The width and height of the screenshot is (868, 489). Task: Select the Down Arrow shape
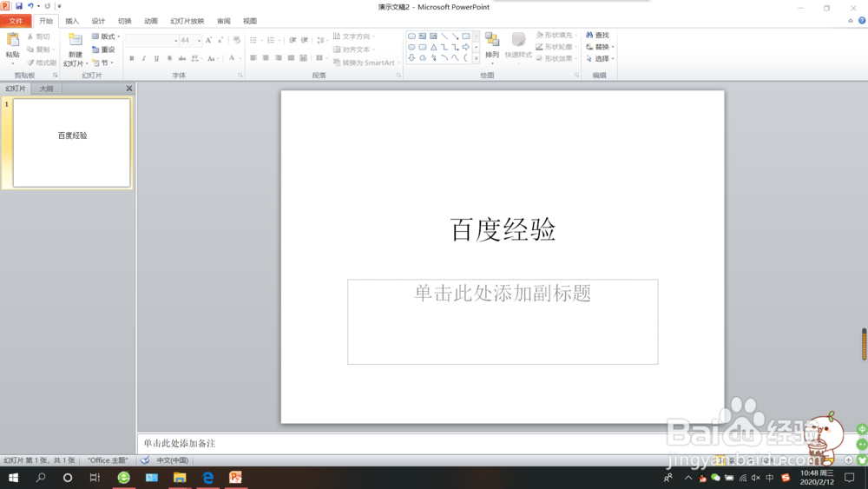click(x=411, y=57)
